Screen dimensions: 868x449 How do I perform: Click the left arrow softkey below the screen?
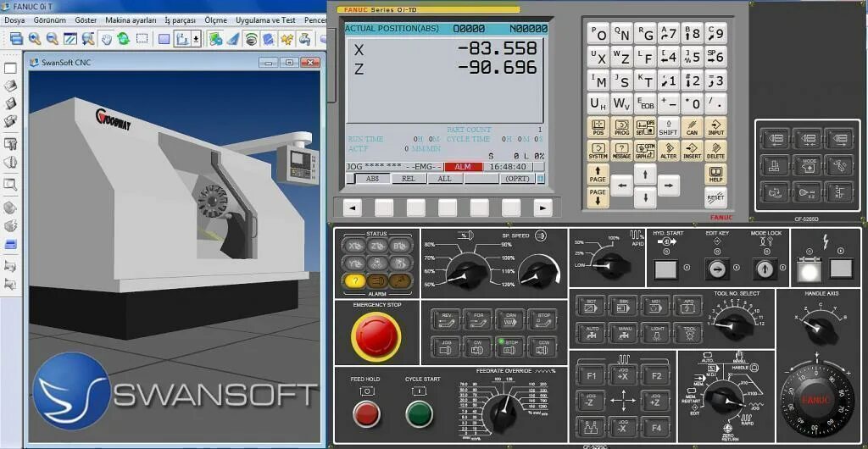click(352, 208)
